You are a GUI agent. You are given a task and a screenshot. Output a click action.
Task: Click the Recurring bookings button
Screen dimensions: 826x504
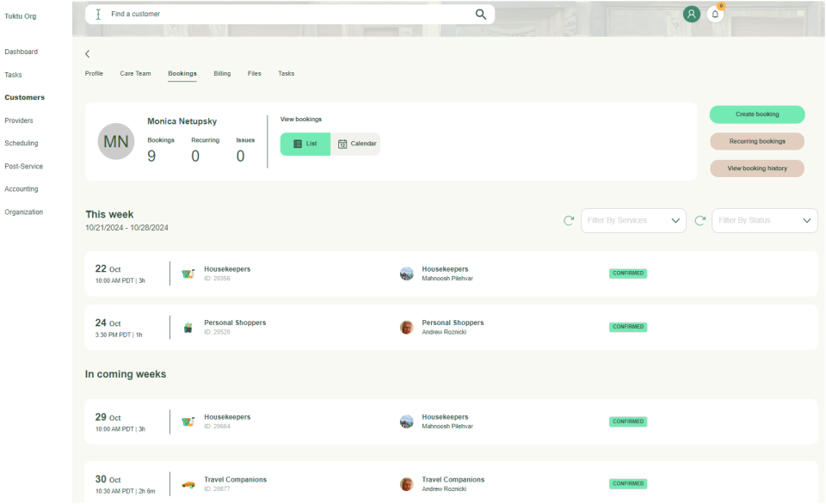tap(757, 141)
